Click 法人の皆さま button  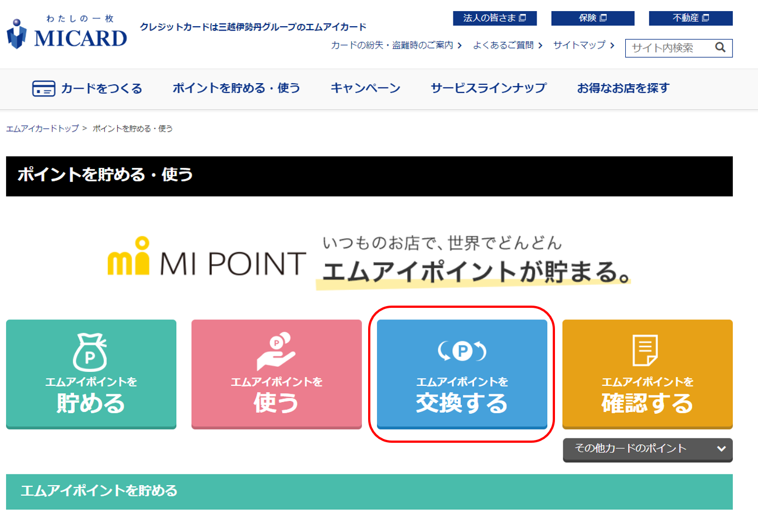point(495,18)
